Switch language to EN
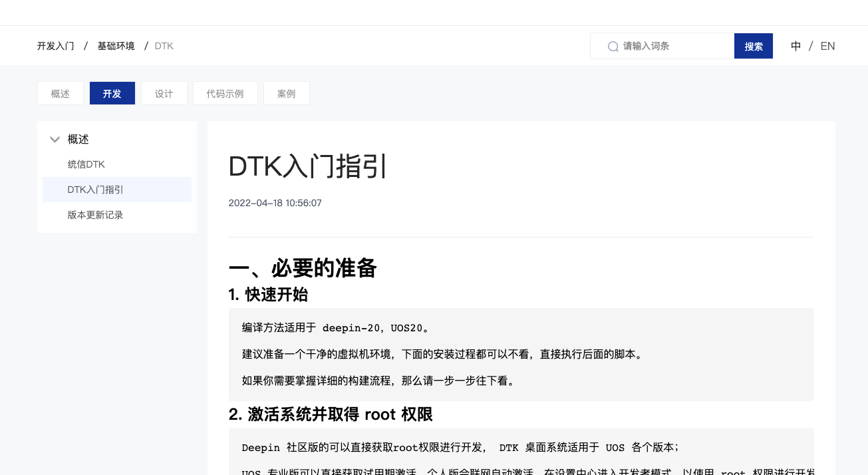868x475 pixels. tap(827, 46)
